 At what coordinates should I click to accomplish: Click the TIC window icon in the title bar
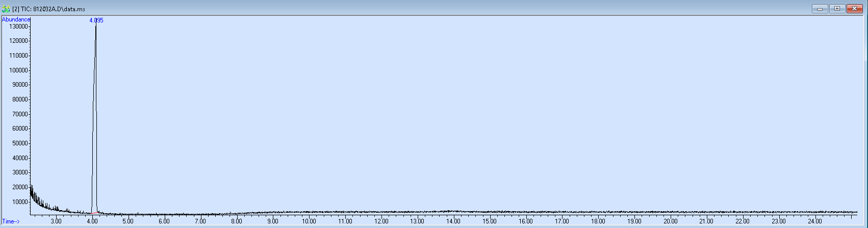(x=6, y=9)
